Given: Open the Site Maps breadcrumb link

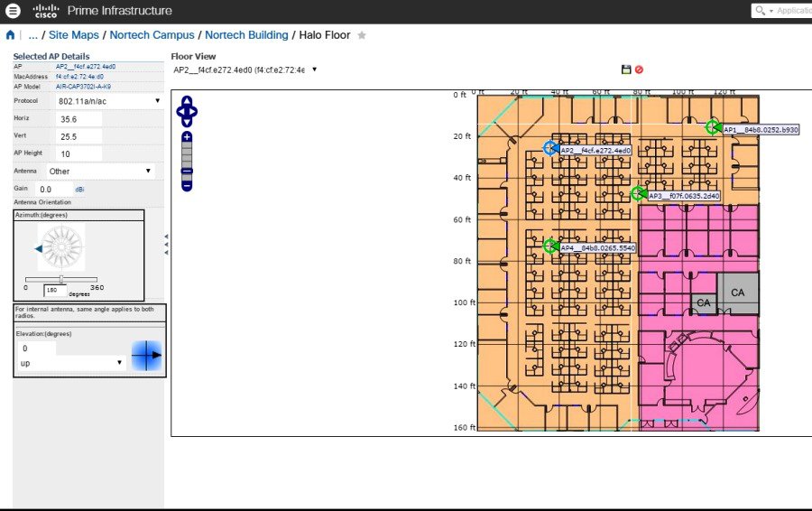Looking at the screenshot, I should pos(74,34).
